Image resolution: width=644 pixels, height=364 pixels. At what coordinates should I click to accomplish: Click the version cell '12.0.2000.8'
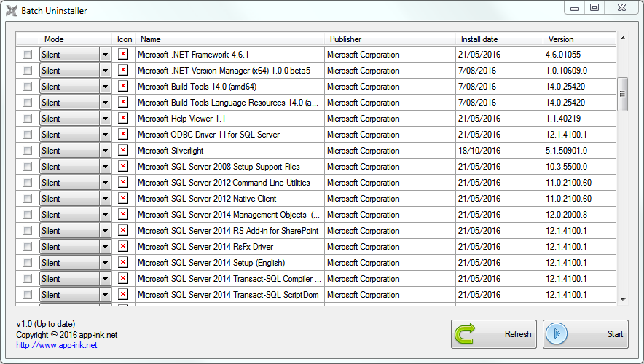579,215
